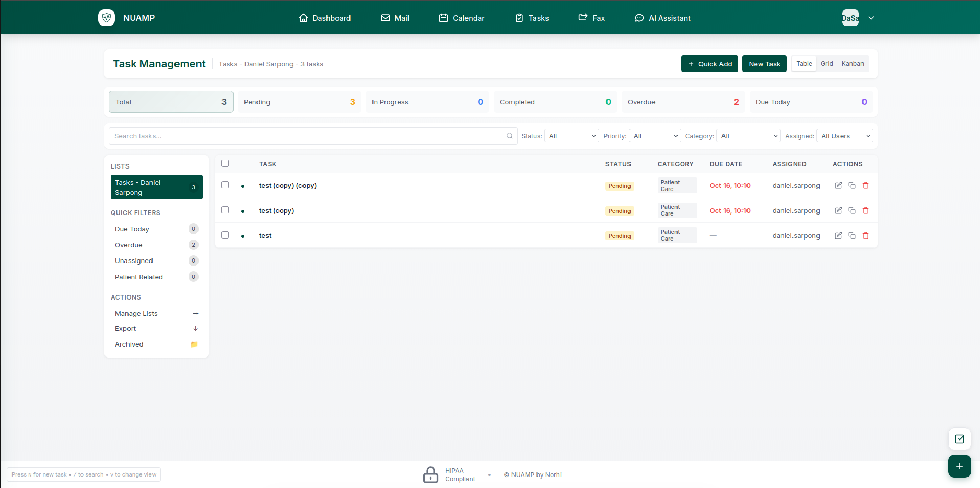Screen dimensions: 980x488
Task: Delete the "test" task with trash icon
Action: 866,235
